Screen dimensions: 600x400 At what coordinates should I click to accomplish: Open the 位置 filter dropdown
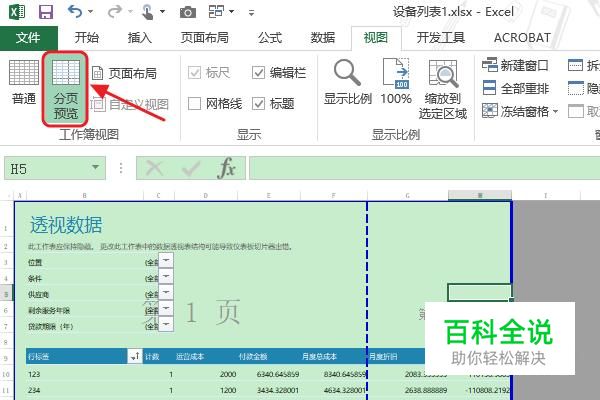tap(166, 261)
